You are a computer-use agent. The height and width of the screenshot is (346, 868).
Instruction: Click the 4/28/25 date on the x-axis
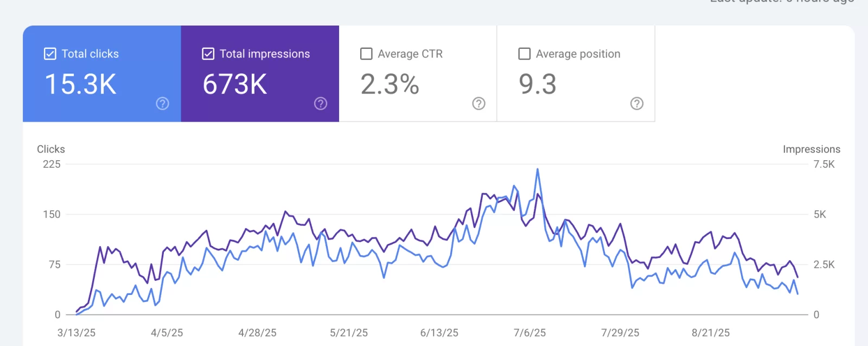(x=257, y=332)
